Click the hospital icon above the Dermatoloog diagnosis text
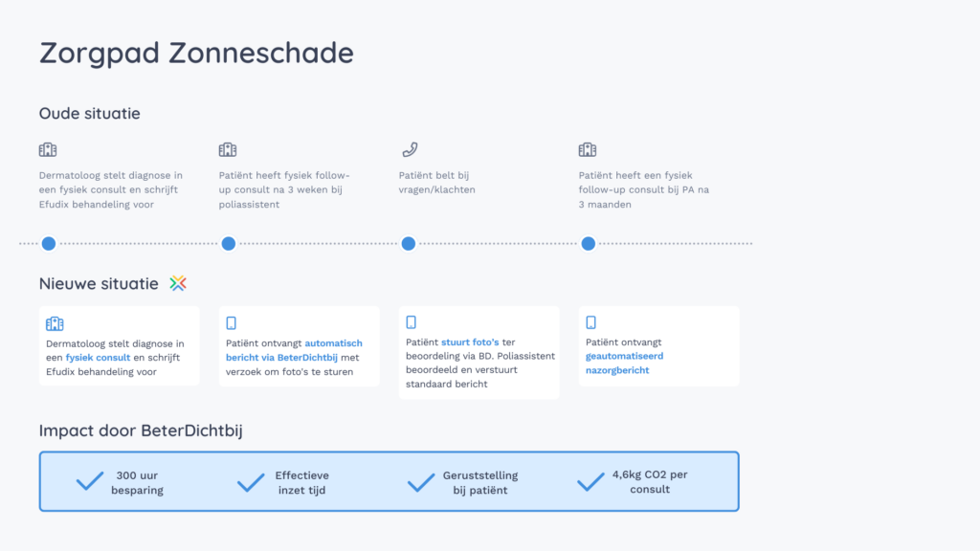Viewport: 980px width, 551px height. 48,150
